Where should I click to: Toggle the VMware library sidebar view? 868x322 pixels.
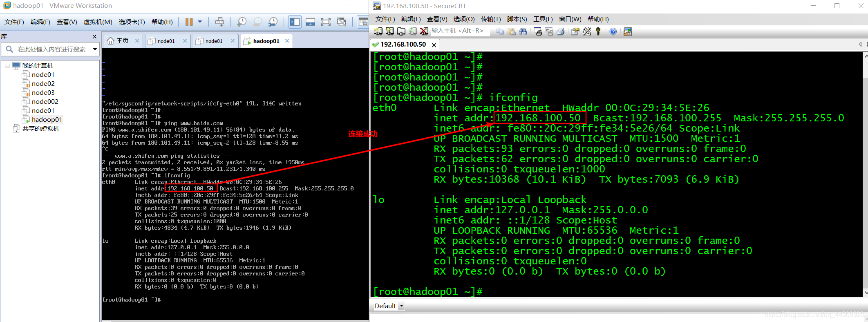click(x=295, y=22)
